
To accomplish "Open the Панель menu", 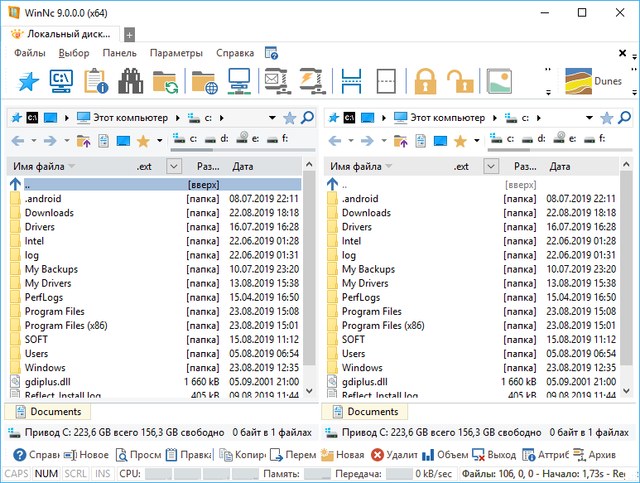I will (x=119, y=53).
